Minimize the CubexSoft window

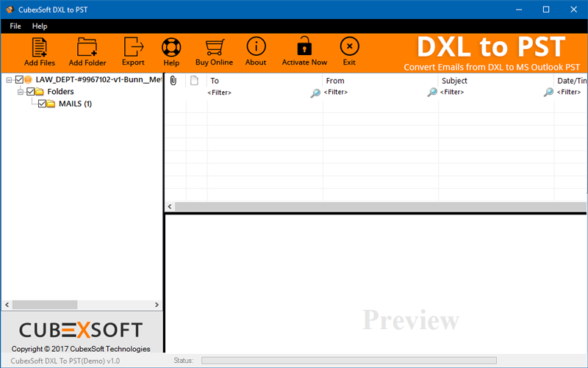[519, 10]
